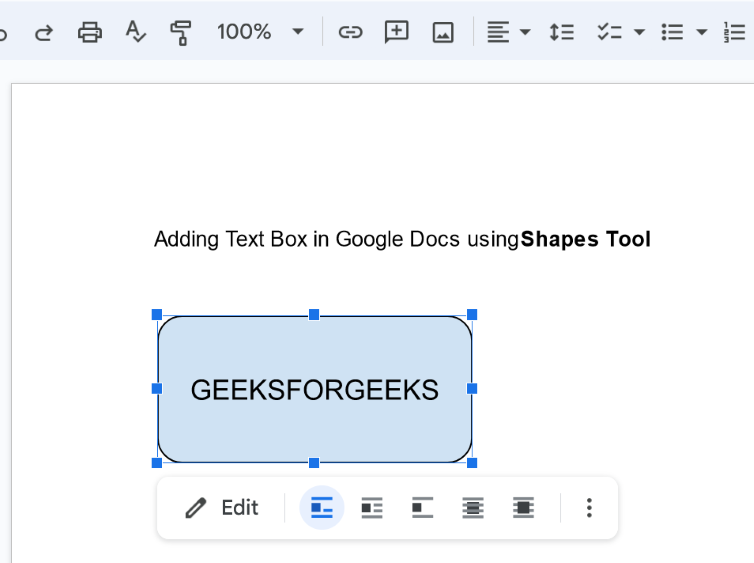Expand the bulleted list options arrow
Viewport: 754px width, 563px height.
(702, 32)
